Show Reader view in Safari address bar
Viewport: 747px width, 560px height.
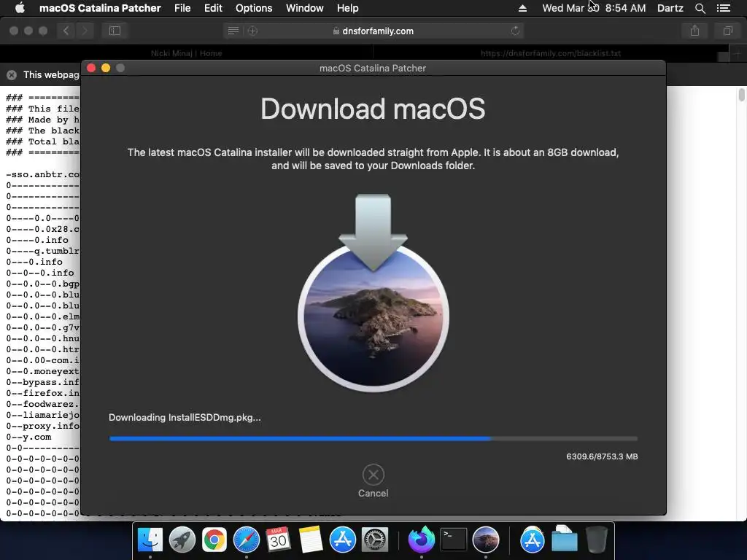[233, 31]
